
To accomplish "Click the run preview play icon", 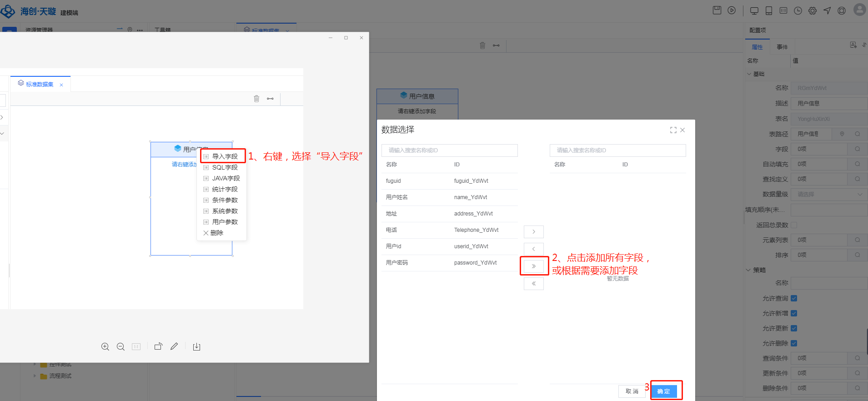I will pos(732,10).
